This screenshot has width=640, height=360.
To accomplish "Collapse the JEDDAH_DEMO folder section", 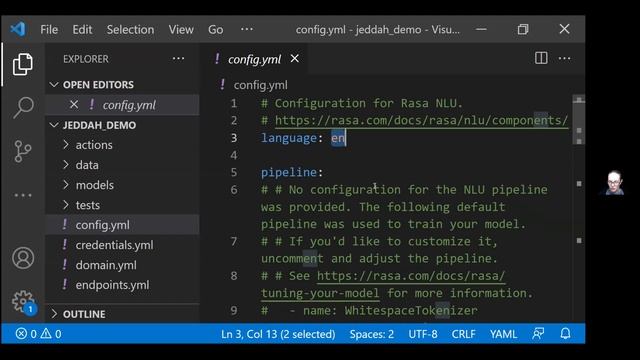I will tap(99, 125).
